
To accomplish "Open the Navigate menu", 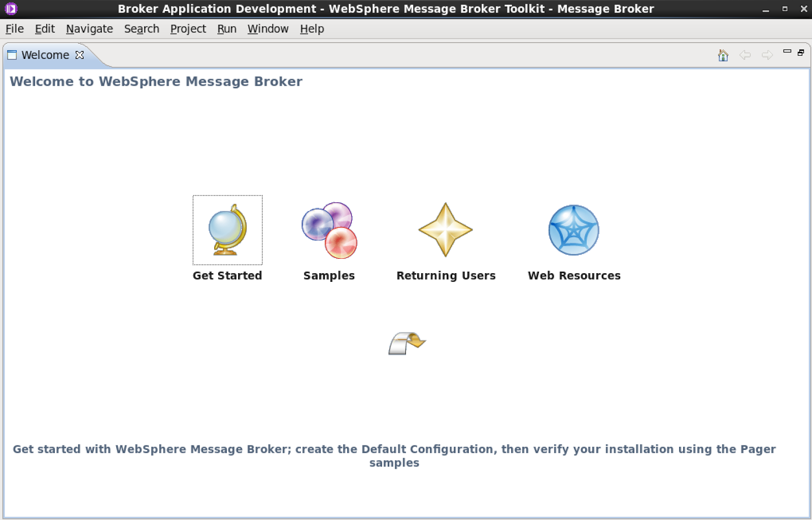I will [89, 29].
